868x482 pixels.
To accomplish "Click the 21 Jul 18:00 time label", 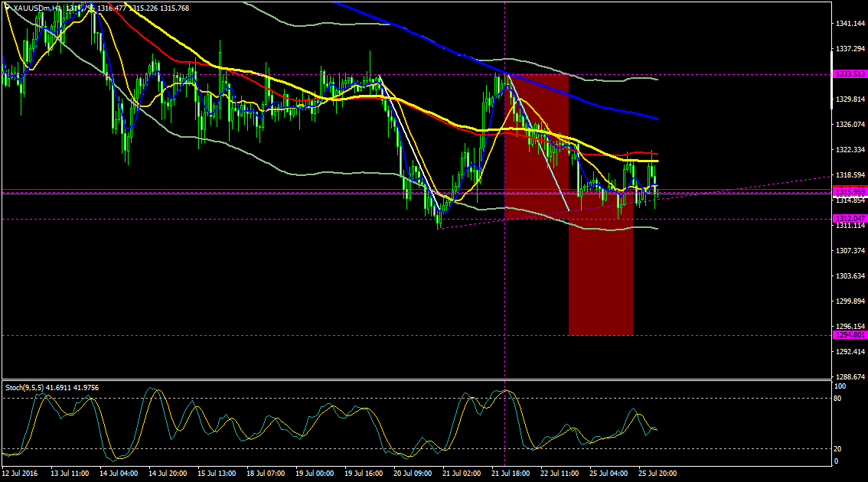I will coord(511,474).
